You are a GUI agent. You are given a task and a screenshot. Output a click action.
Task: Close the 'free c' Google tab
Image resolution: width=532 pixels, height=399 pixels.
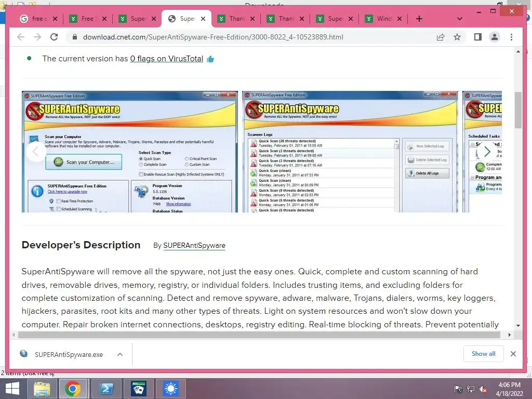55,19
